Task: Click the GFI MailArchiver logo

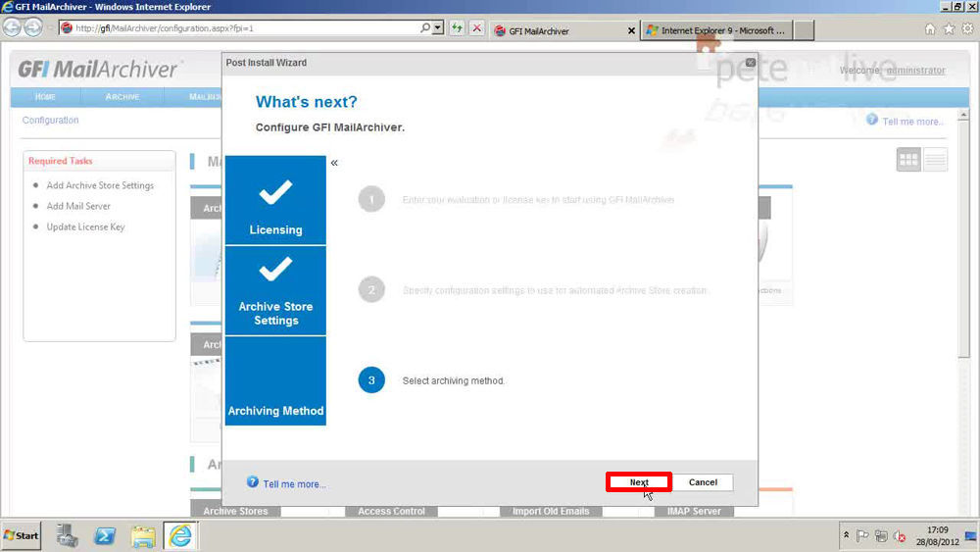Action: coord(99,69)
